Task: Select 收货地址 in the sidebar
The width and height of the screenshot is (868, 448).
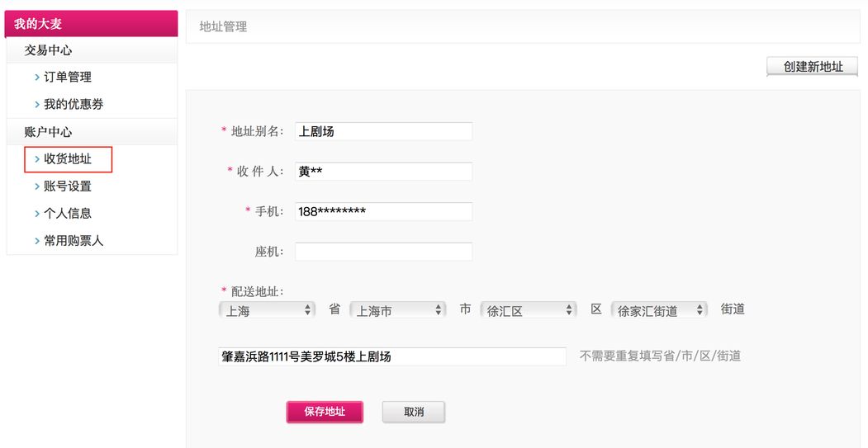Action: [x=68, y=158]
